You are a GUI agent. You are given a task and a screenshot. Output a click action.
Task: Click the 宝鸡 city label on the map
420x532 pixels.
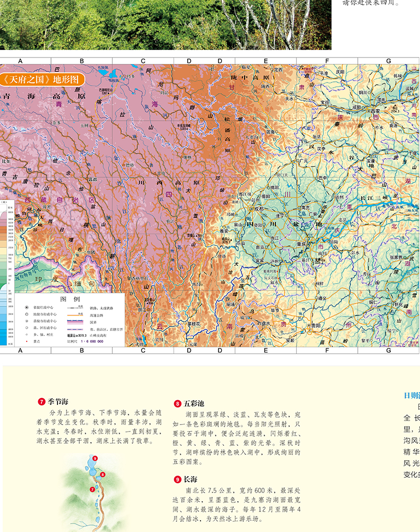(x=324, y=103)
